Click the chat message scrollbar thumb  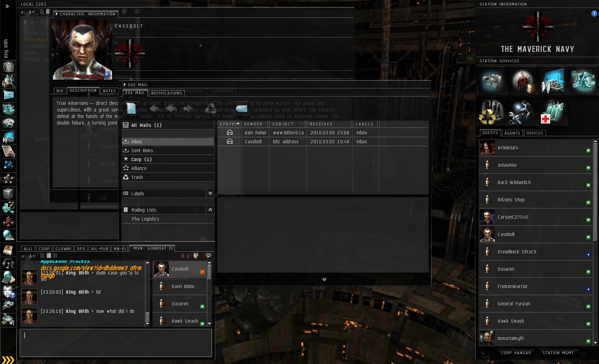point(147,318)
